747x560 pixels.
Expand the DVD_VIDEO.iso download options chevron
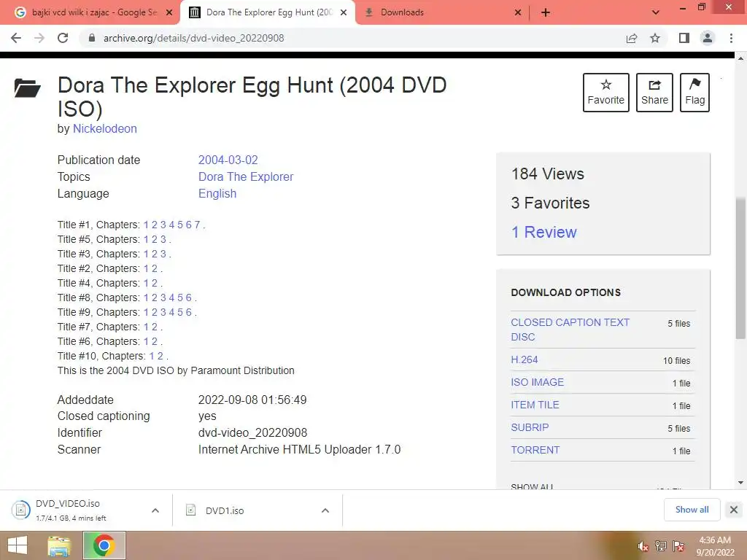pyautogui.click(x=155, y=510)
